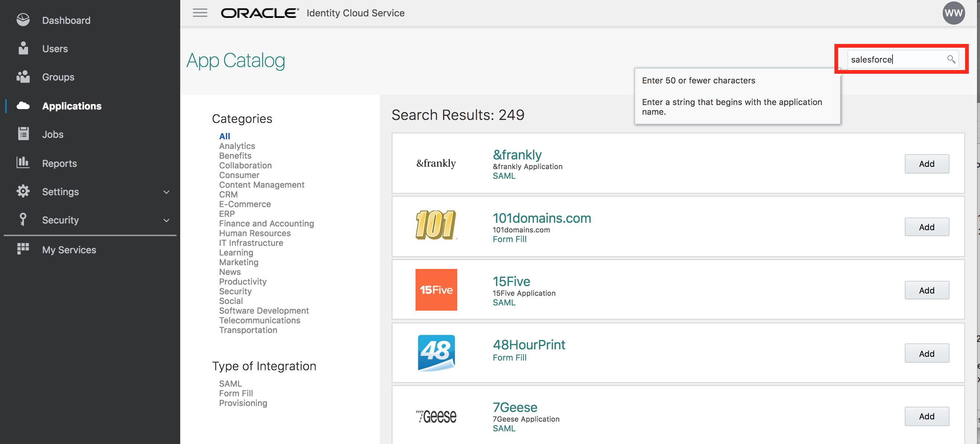Filter by Content Management category
This screenshot has width=980, height=444.
tap(262, 184)
